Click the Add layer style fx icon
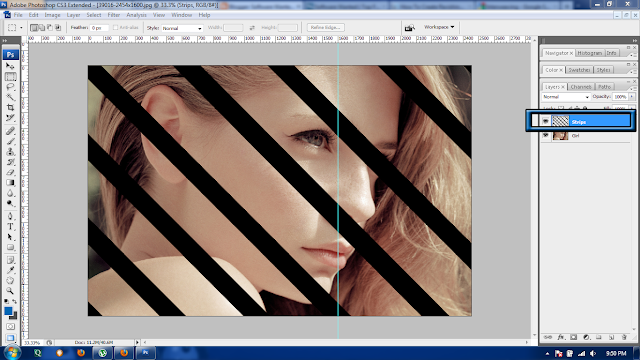Screen dimensions: 640x360 coord(561,337)
